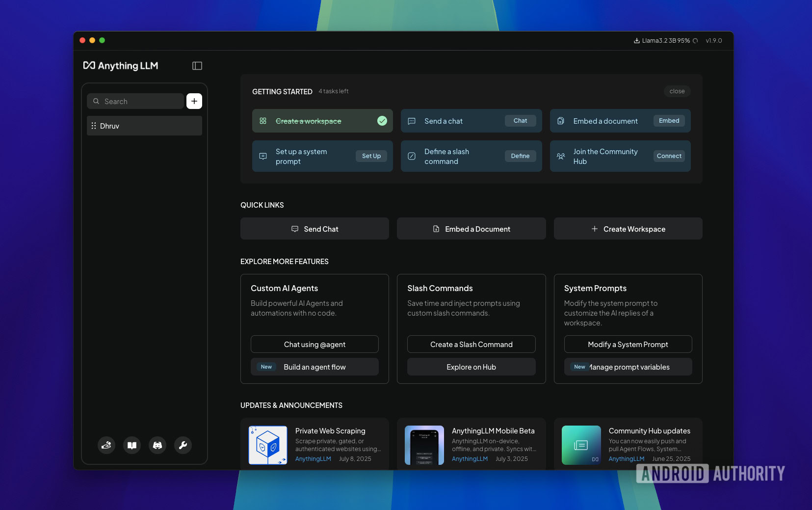Click the green checkmark on Create a workspace

coord(382,121)
